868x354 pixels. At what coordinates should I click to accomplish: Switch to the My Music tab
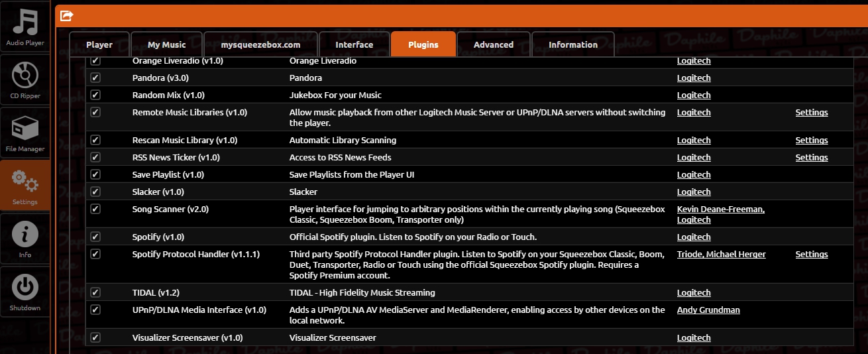[x=166, y=44]
